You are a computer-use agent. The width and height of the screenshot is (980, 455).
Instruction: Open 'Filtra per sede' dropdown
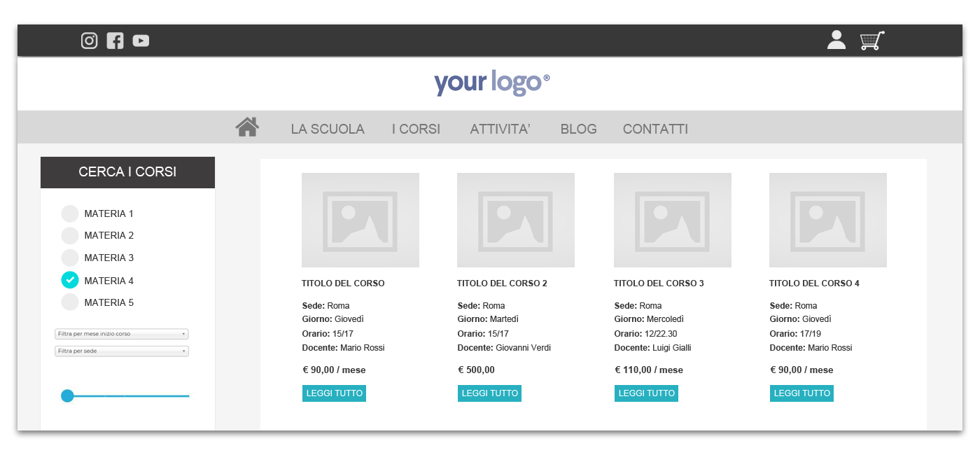coord(122,351)
